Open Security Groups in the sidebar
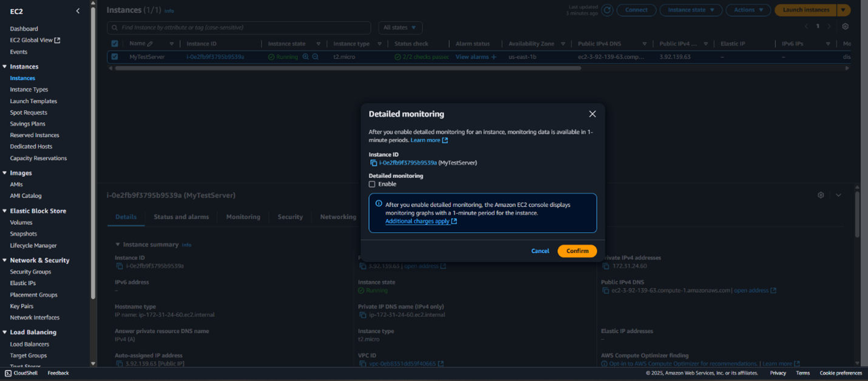 click(30, 272)
